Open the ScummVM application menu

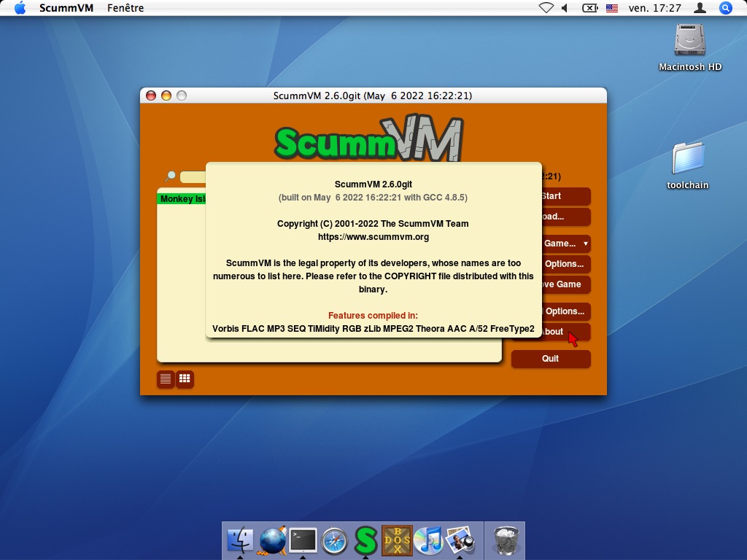pos(66,7)
